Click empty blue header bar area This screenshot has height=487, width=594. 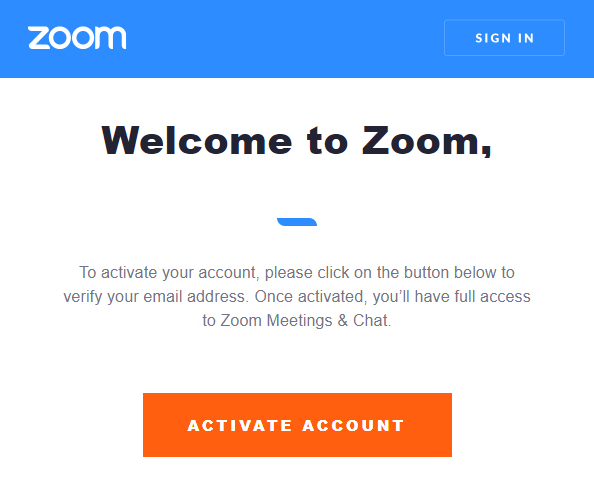pyautogui.click(x=284, y=38)
